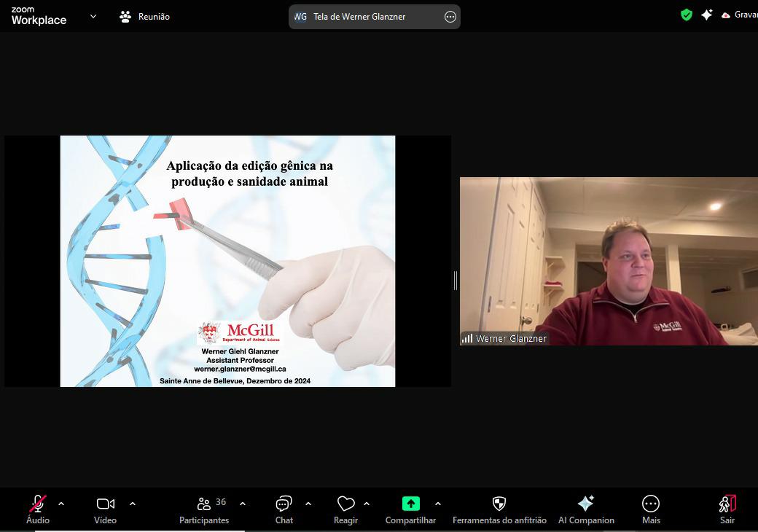Expand the arrow next to Compartilhar

click(438, 504)
